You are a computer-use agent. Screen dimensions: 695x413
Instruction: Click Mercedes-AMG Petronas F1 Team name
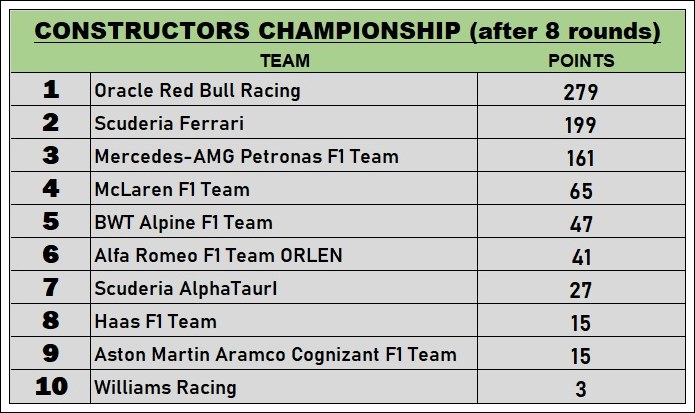246,156
